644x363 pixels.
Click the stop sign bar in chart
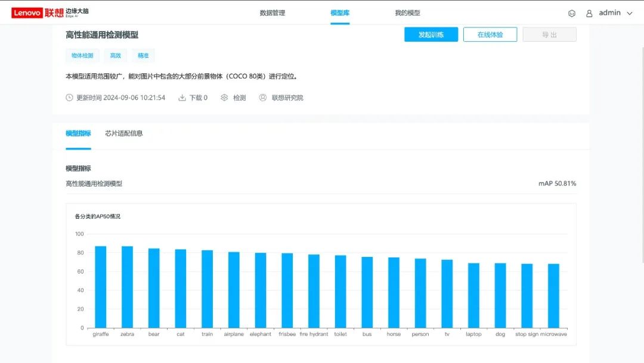click(527, 296)
